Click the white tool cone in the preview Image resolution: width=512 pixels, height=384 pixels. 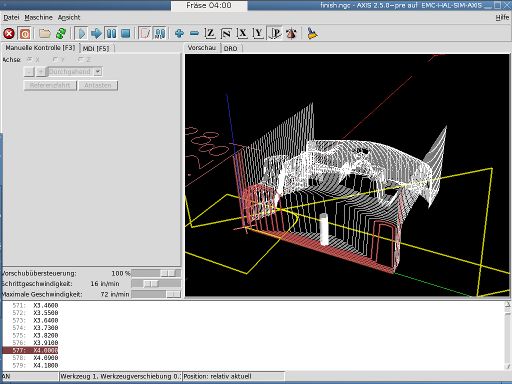[x=324, y=229]
